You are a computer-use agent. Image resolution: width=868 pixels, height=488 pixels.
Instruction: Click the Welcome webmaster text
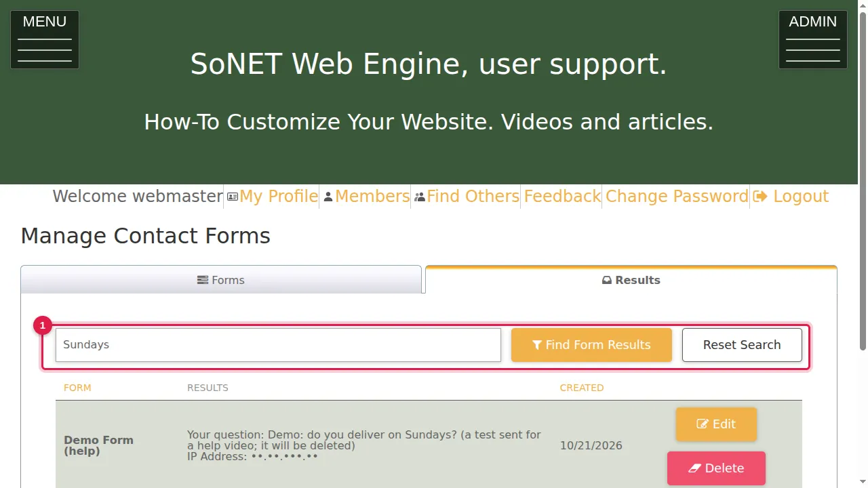(138, 197)
